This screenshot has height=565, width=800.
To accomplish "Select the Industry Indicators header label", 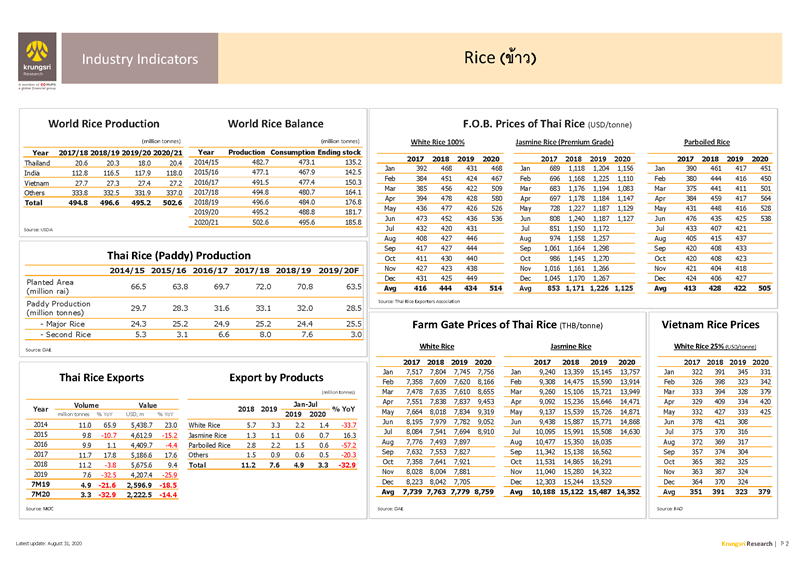I will point(140,59).
